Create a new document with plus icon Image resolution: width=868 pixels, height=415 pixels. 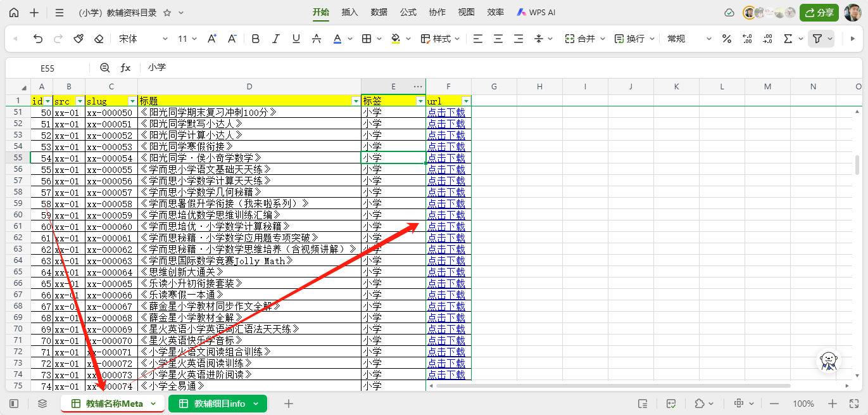click(34, 13)
